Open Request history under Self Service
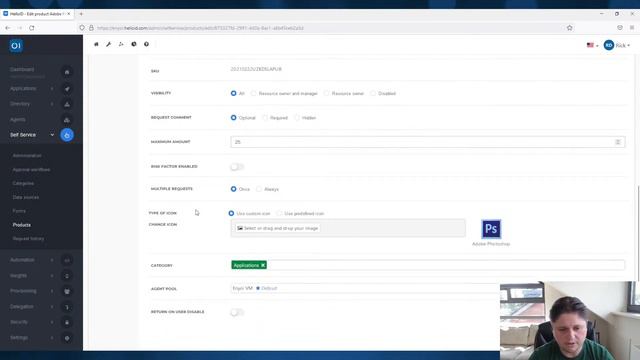Screen dimensions: 640x360 [x=28, y=239]
